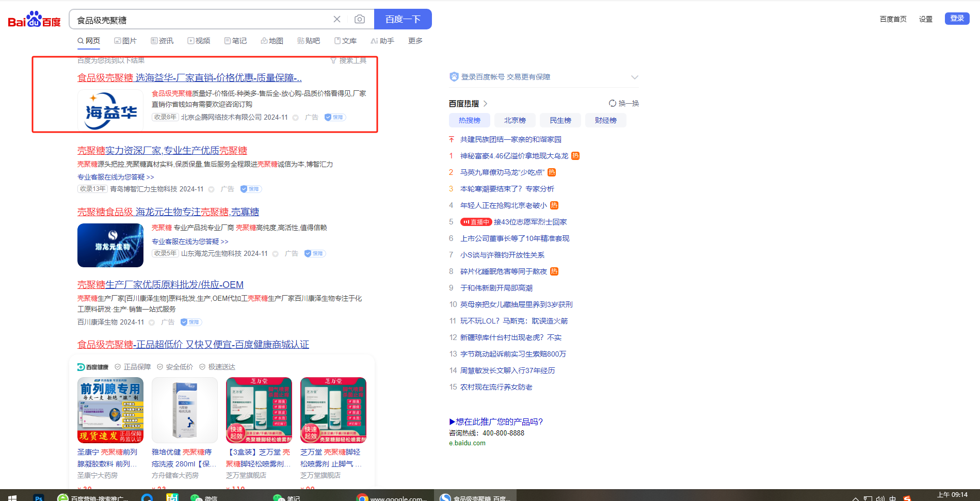Click the 海益华 ad logo thumbnail
The height and width of the screenshot is (501, 980).
(110, 110)
